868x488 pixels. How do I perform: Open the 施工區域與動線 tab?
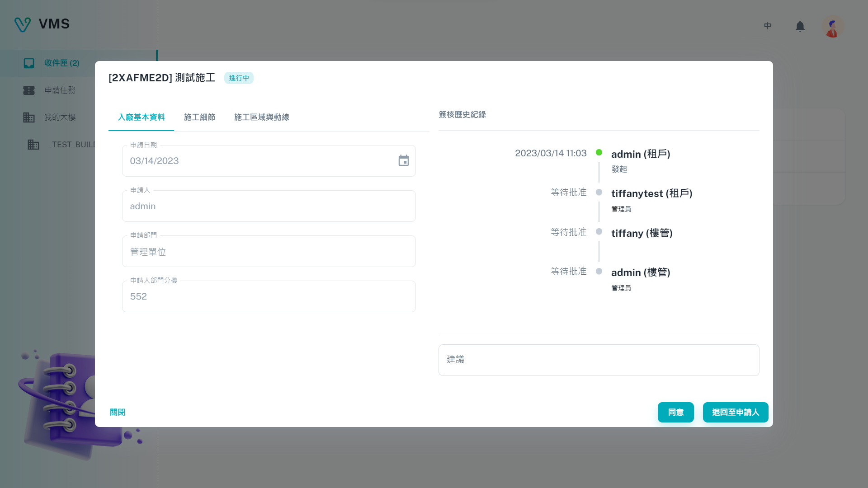261,117
